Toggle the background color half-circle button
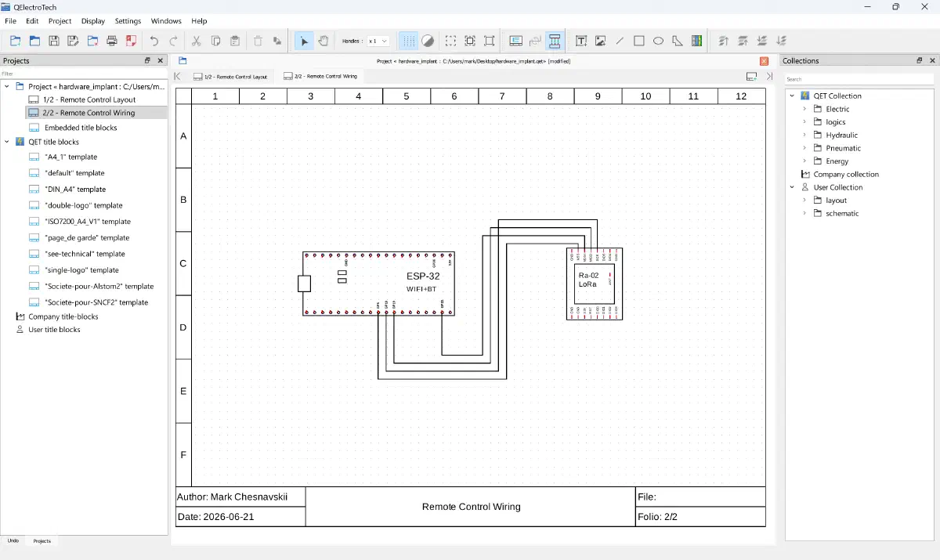Image resolution: width=940 pixels, height=560 pixels. [428, 41]
